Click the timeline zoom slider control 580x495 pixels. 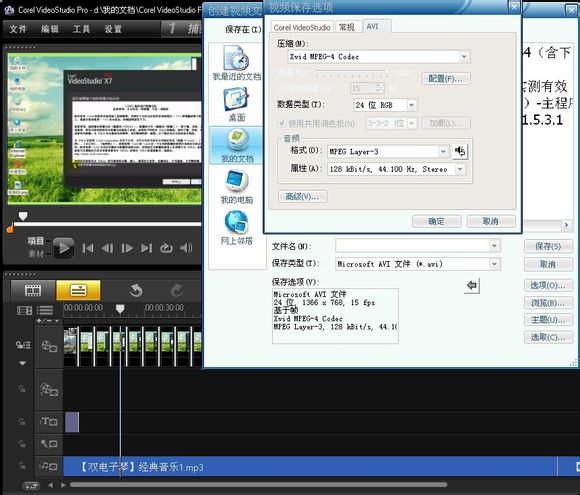pos(31,485)
